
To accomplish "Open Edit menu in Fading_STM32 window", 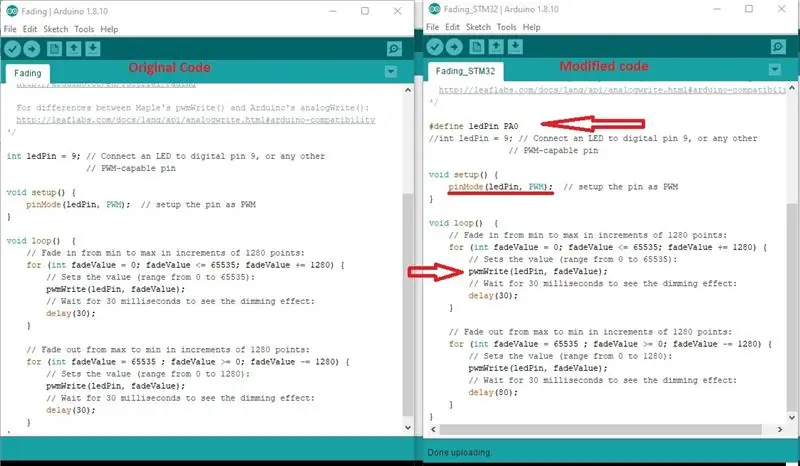I will (x=452, y=27).
